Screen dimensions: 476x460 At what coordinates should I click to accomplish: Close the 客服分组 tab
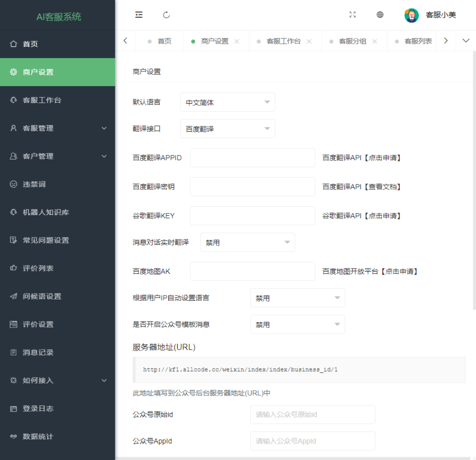(374, 41)
